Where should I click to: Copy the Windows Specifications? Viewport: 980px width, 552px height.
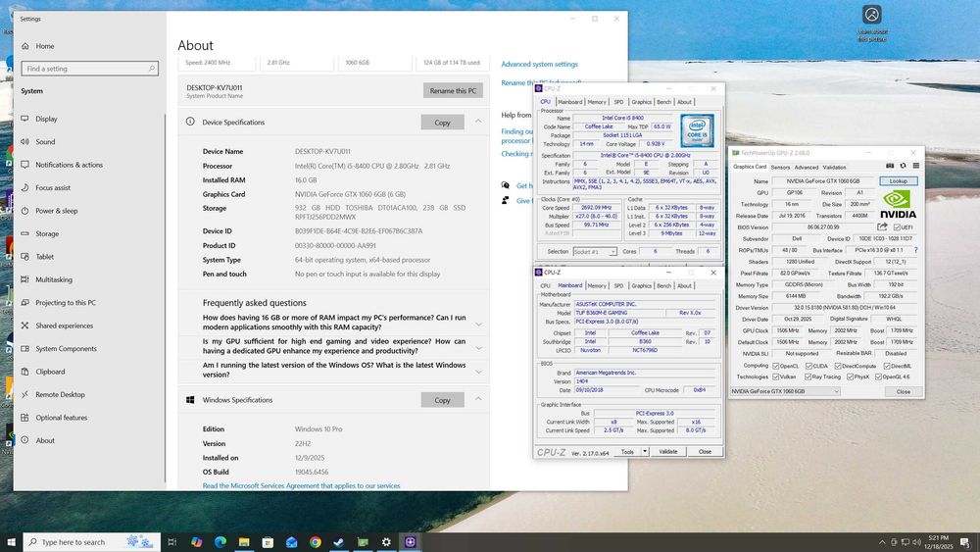coord(443,399)
